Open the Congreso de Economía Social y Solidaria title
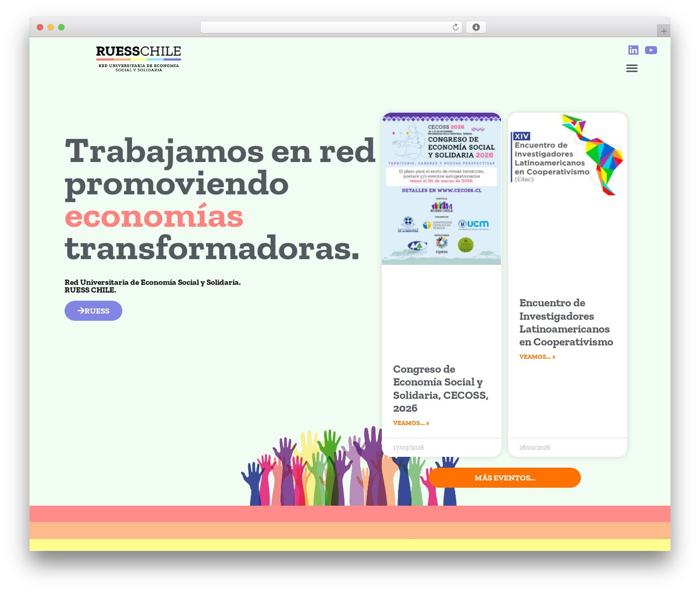Screen dimensions: 700x593 pos(441,388)
